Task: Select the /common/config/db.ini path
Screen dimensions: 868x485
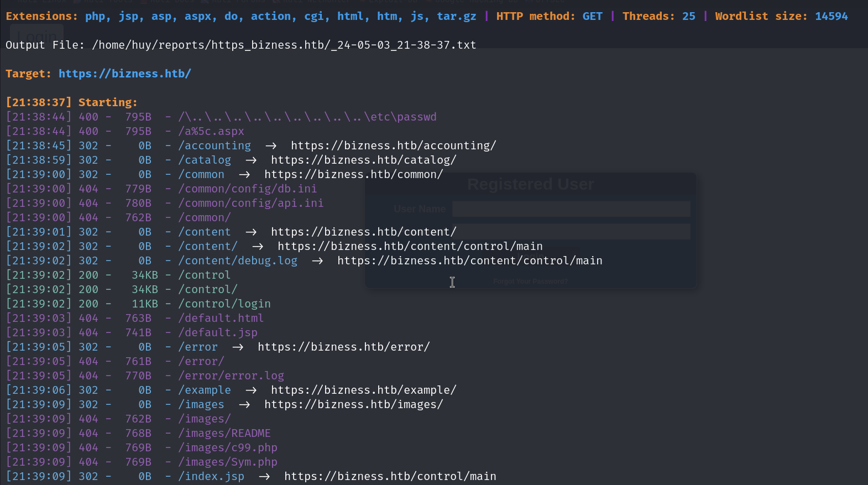Action: click(248, 189)
